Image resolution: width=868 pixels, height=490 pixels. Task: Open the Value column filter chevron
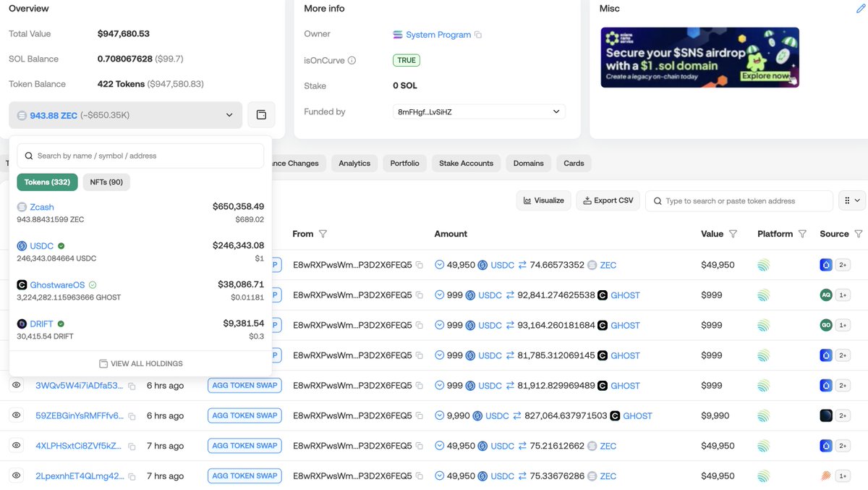pos(734,234)
